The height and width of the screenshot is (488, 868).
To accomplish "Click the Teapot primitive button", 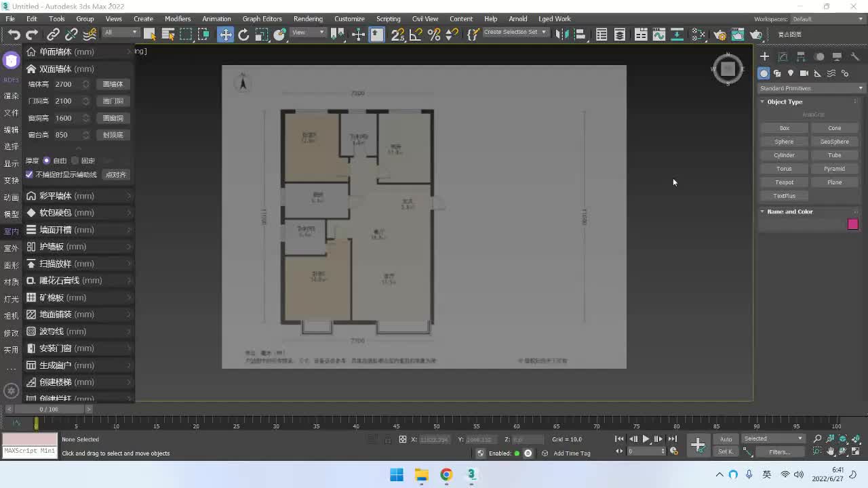I will coord(784,182).
